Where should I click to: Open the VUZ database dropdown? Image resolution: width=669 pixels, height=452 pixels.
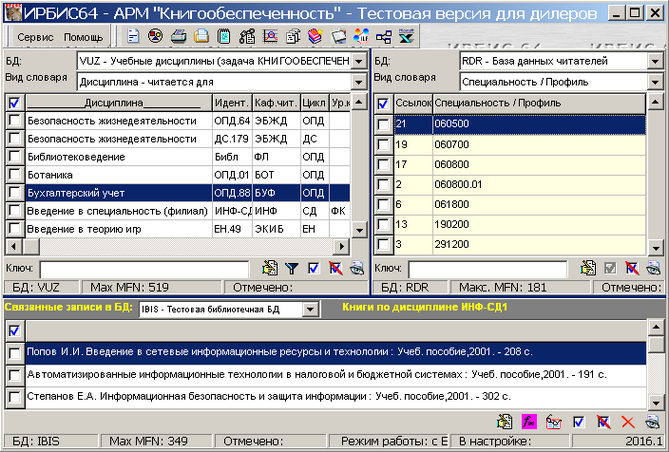359,61
